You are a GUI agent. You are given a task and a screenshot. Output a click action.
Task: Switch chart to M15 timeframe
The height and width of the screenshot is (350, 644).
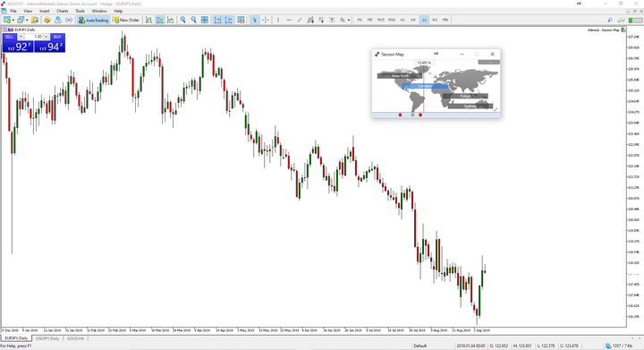381,20
